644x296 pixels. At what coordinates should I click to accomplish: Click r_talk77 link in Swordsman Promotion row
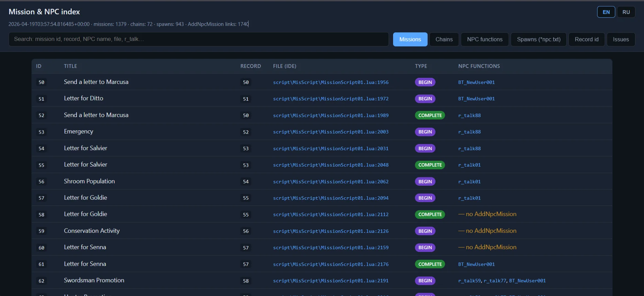pos(495,281)
